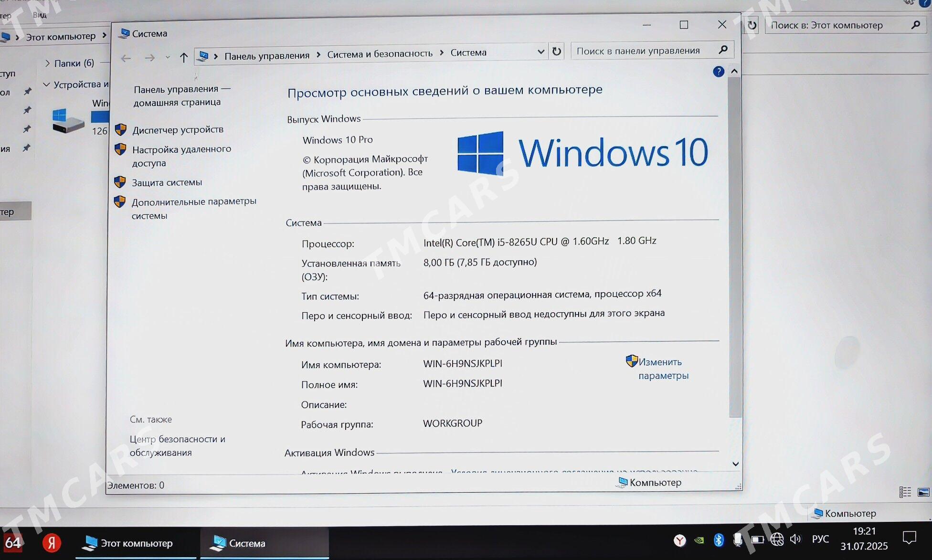The width and height of the screenshot is (932, 560).
Task: Click the vertical scrollbar thumb in the System window
Action: 735,247
